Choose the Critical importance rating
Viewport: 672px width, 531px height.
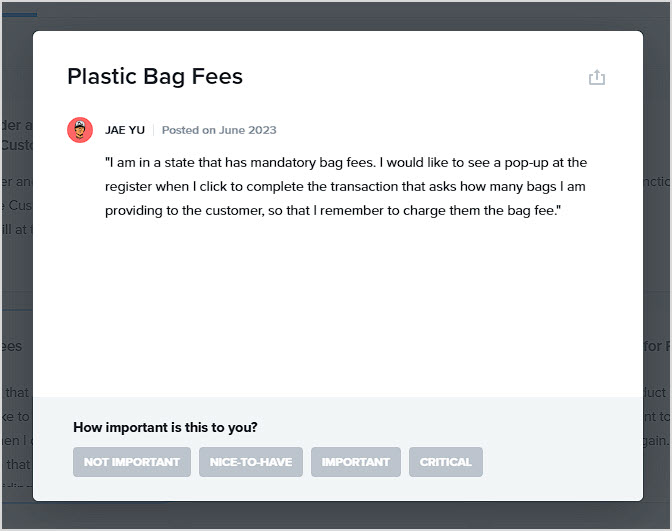[x=446, y=462]
